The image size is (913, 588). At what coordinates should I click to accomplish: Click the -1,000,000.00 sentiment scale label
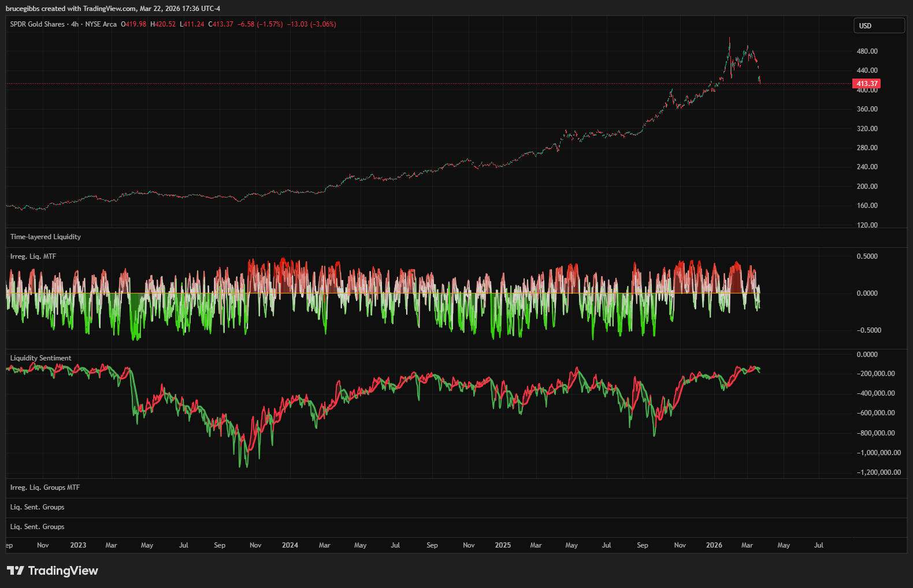pos(878,453)
